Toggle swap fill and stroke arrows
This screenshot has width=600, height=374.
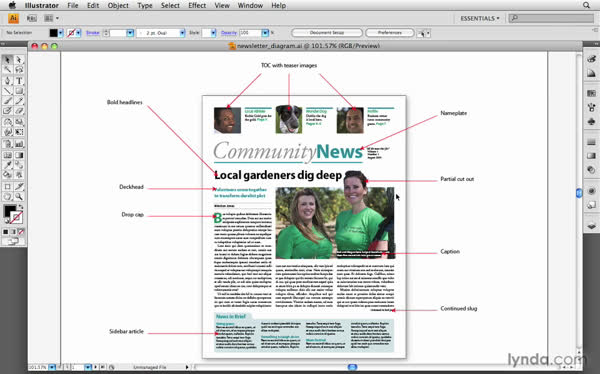[21, 207]
